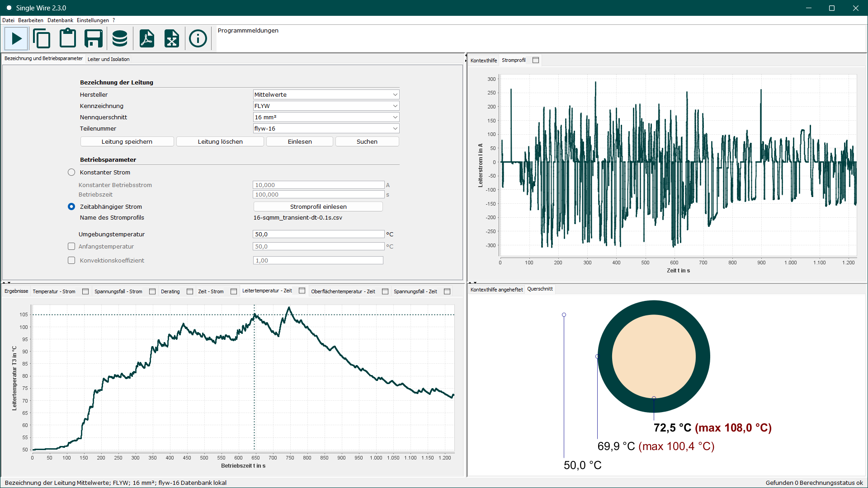Click the Stromprofil einlesen button
868x488 pixels.
click(x=318, y=206)
